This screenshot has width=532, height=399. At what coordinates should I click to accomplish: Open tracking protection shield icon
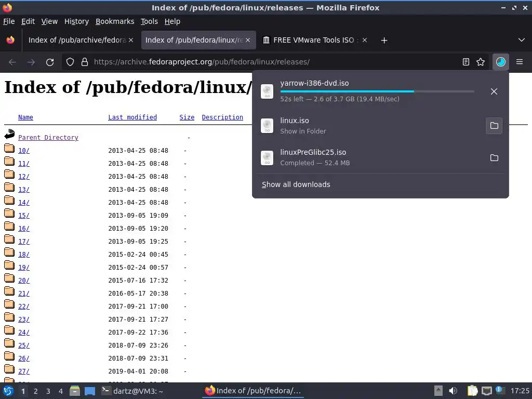point(70,62)
